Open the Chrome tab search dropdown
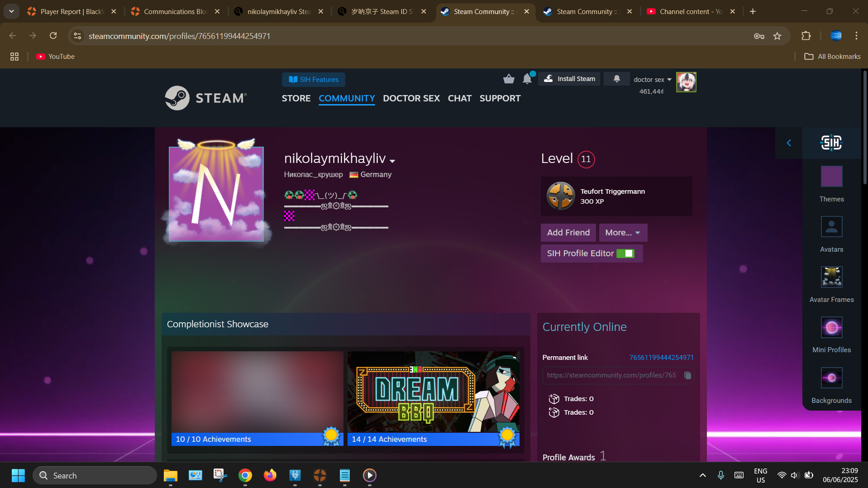 click(11, 11)
